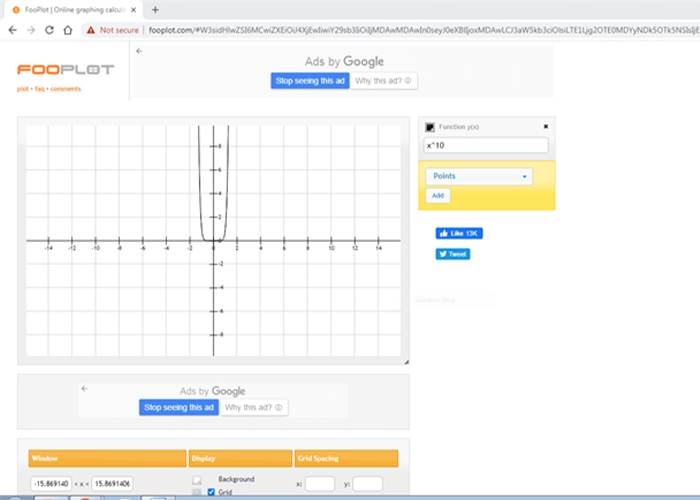
Task: Click the Add button
Action: (x=438, y=196)
